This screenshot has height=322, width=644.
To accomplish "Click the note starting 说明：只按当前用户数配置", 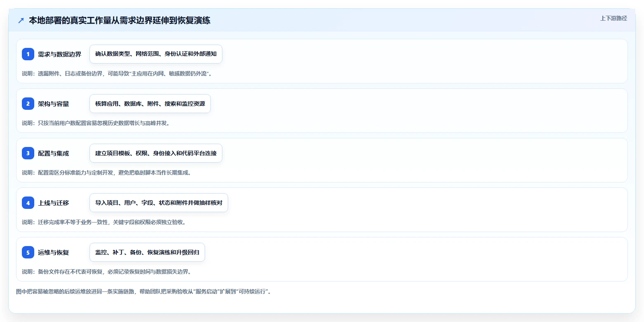I will 96,123.
